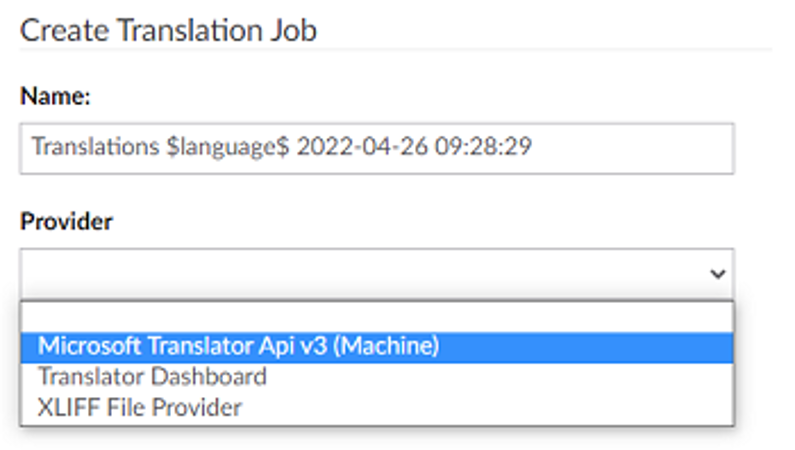Open the Provider dropdown box
The width and height of the screenshot is (795, 450).
[x=376, y=273]
